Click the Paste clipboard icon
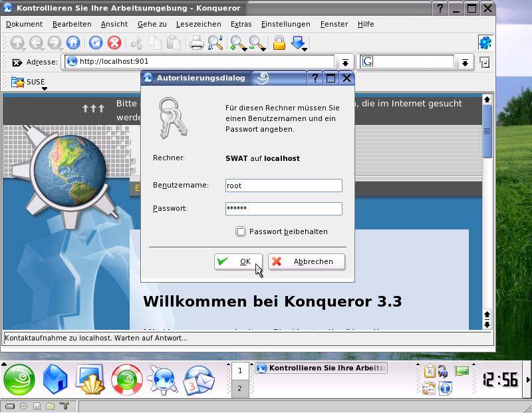The height and width of the screenshot is (413, 532). click(x=174, y=43)
